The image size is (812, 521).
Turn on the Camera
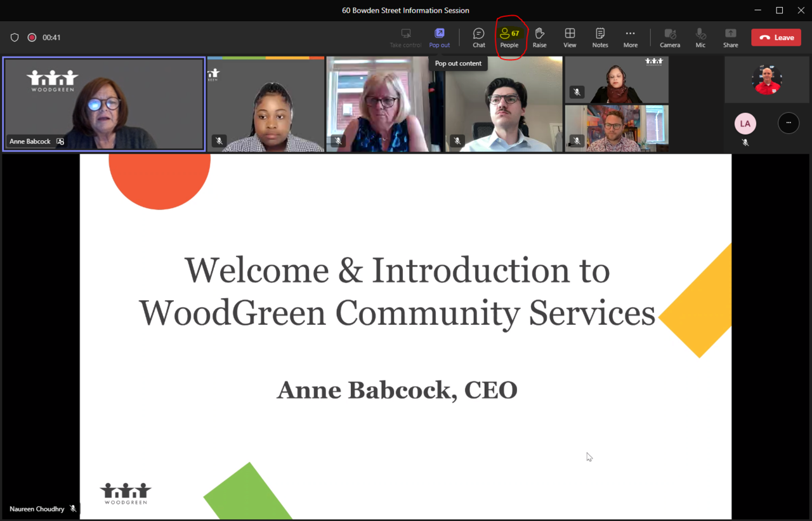(670, 37)
